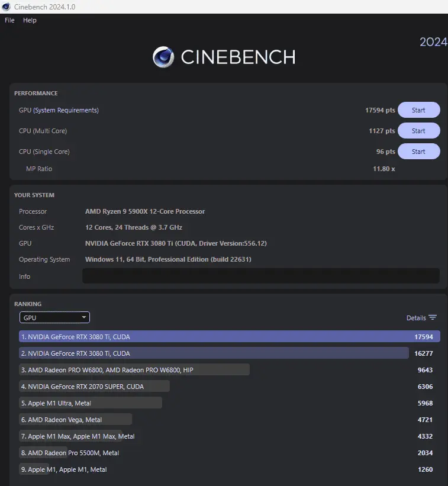This screenshot has width=448, height=486.
Task: Select second RTX 3080 Ti 16277 entry
Action: tap(214, 353)
